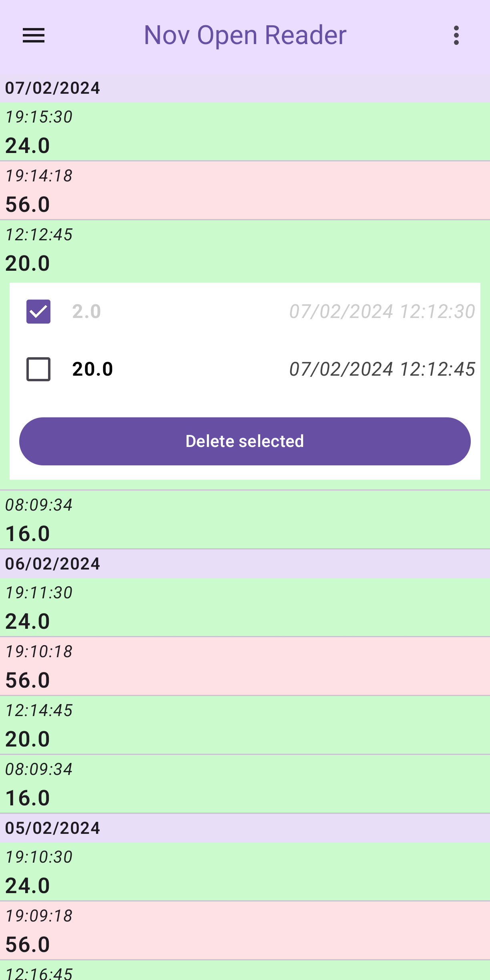Open the 08:09:34 entry under 07/02/2024
The width and height of the screenshot is (490, 980).
pyautogui.click(x=245, y=520)
